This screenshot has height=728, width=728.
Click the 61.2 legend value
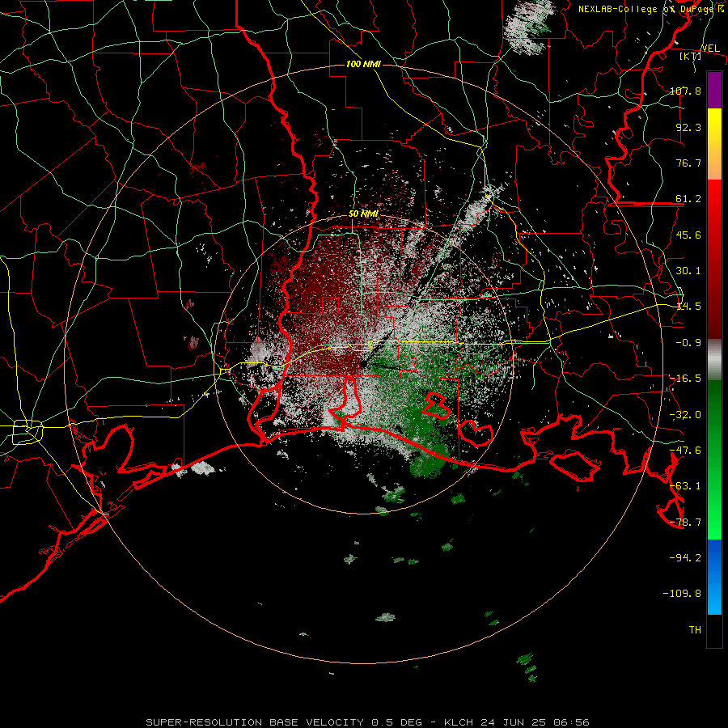688,199
